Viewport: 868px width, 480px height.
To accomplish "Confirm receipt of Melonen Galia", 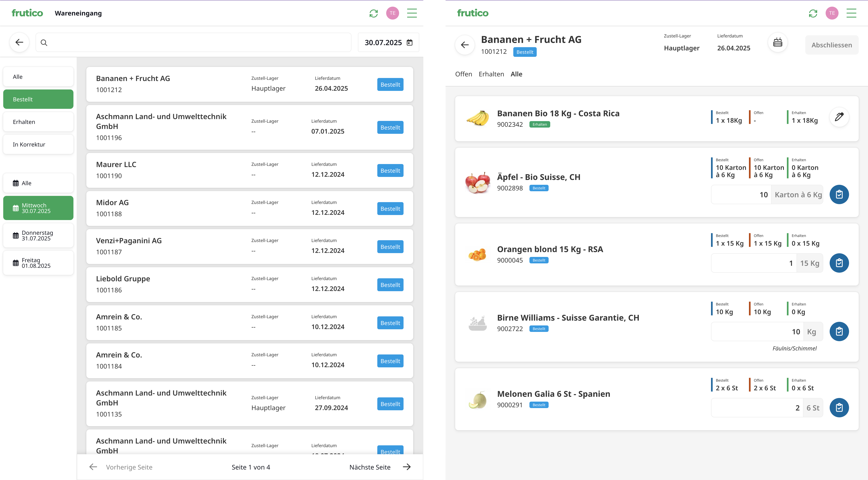I will tap(839, 408).
